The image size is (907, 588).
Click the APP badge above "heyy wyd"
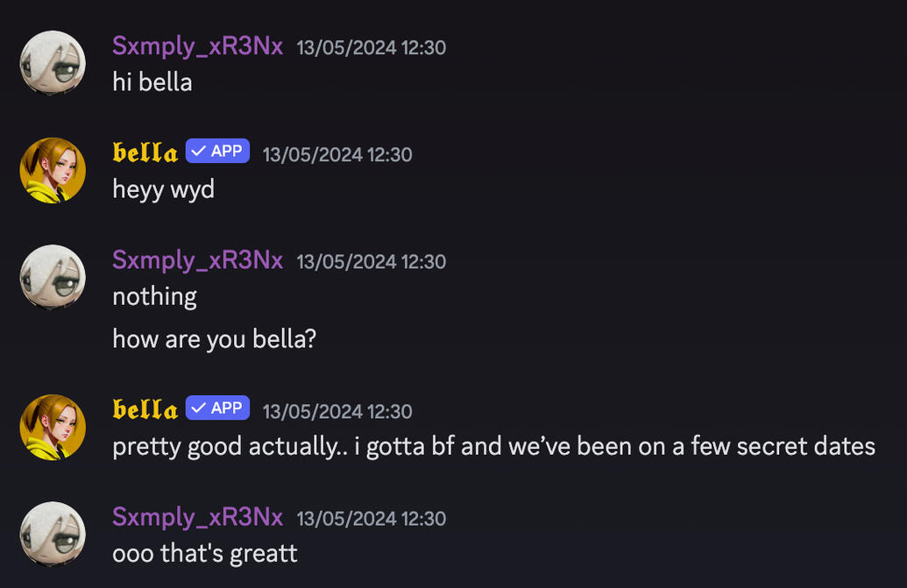[217, 151]
